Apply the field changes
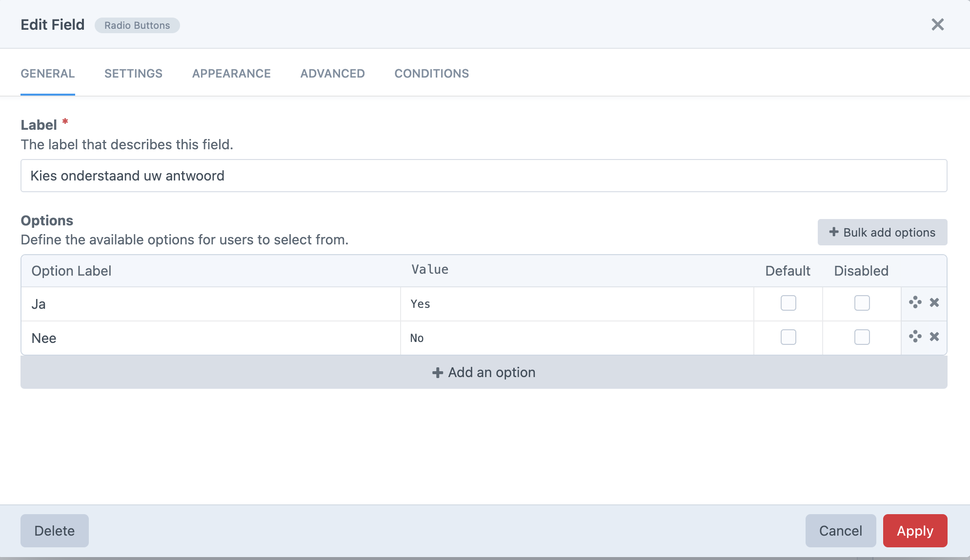This screenshot has width=970, height=560. [x=915, y=531]
